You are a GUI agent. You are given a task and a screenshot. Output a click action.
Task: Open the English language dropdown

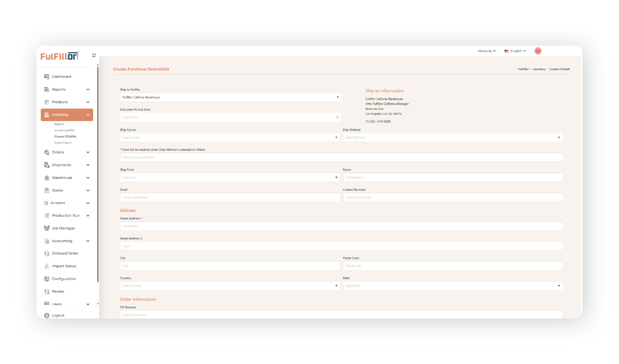pos(518,51)
